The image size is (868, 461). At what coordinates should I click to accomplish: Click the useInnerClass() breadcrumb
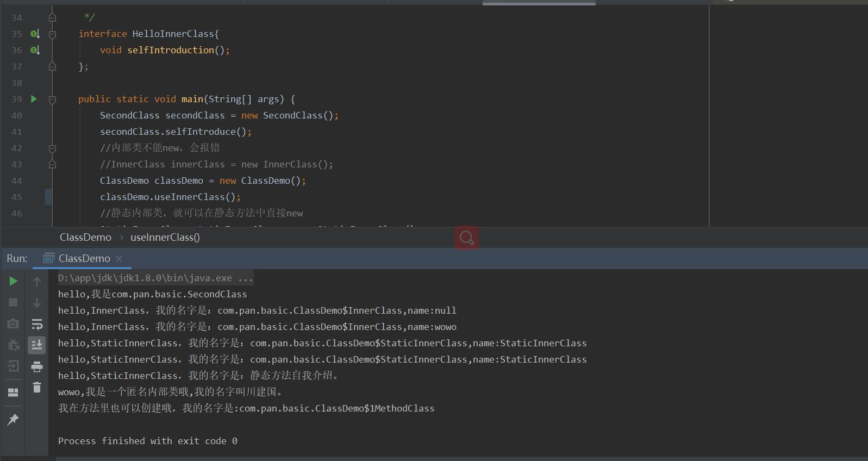[x=165, y=238]
